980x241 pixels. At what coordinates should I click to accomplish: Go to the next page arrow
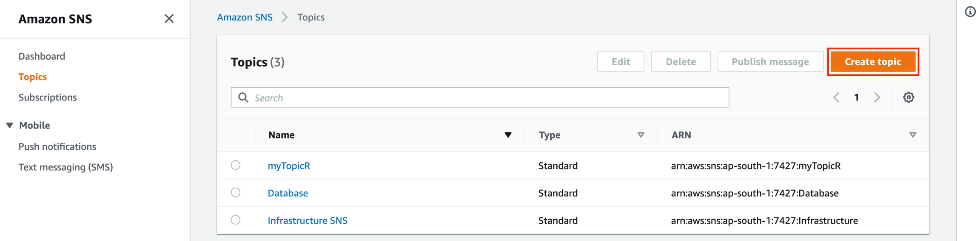[x=877, y=97]
